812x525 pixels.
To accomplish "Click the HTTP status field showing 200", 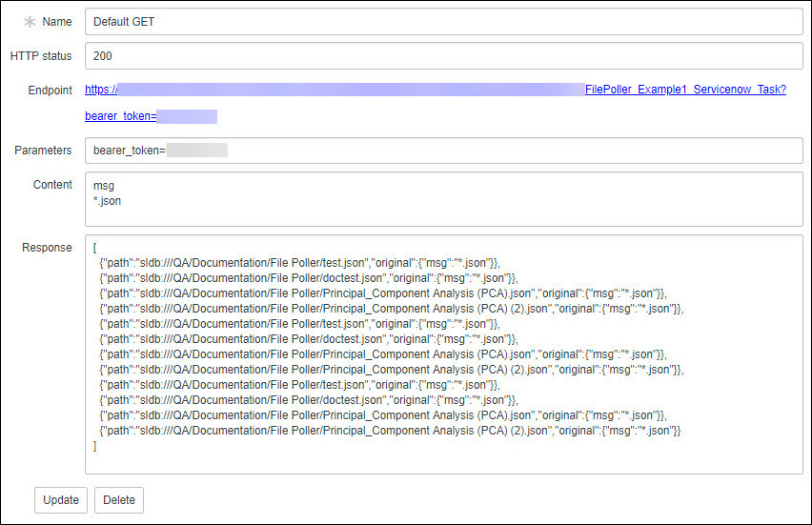I will 443,56.
